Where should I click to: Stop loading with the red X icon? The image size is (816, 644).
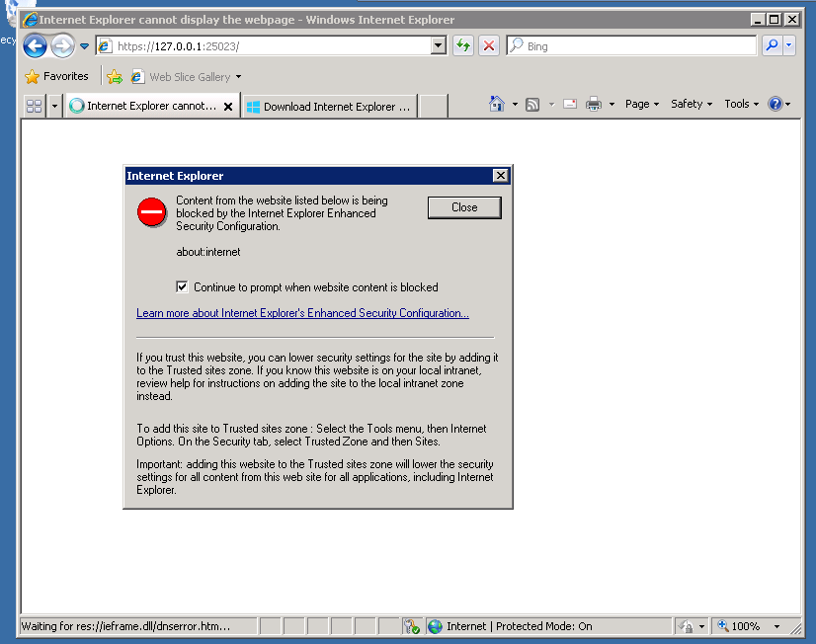tap(489, 45)
